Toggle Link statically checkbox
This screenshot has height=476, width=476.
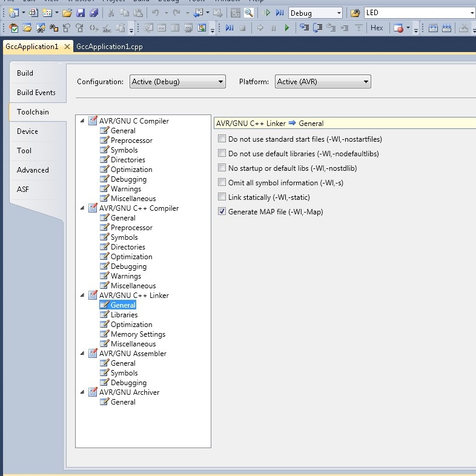coord(222,197)
